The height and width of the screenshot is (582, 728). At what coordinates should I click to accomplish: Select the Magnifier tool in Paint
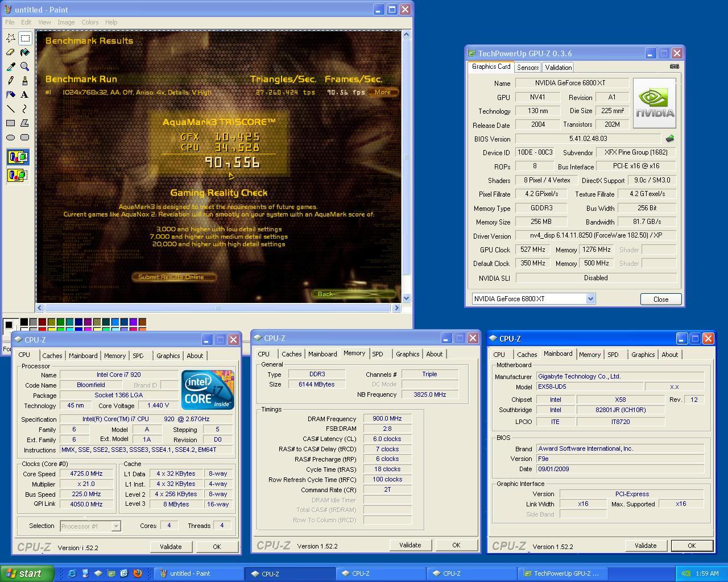tap(25, 66)
